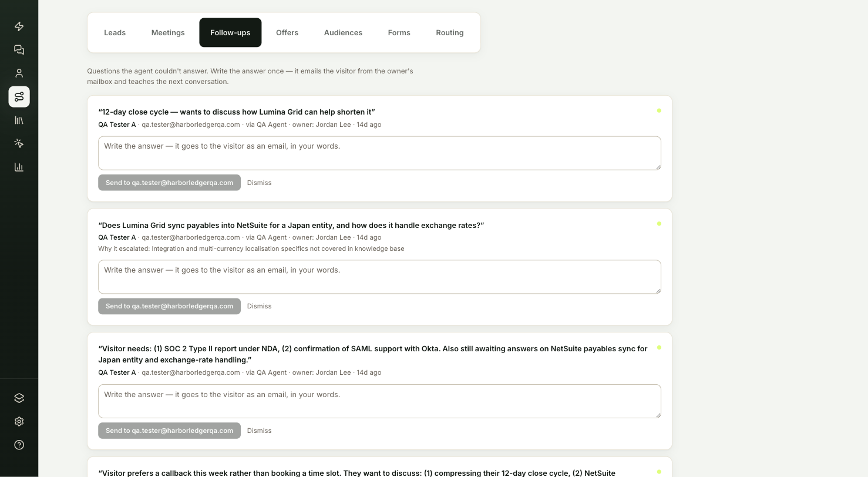868x477 pixels.
Task: Switch to the Forms tab
Action: coord(399,33)
